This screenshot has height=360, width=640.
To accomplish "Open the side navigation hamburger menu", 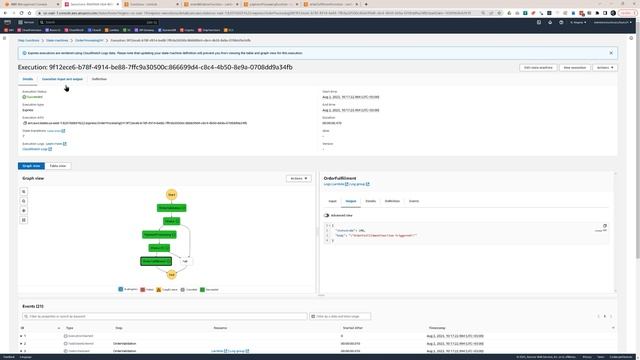I will (x=4, y=38).
